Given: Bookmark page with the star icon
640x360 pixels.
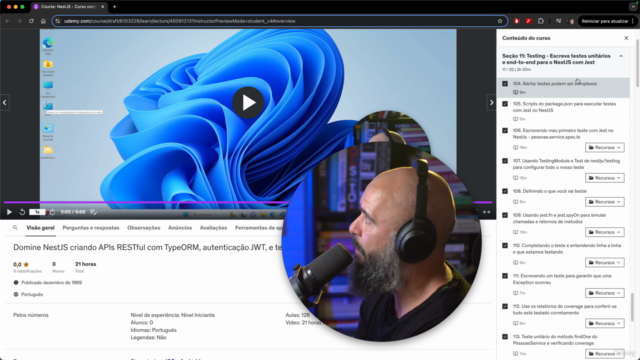Looking at the screenshot, I should point(500,21).
